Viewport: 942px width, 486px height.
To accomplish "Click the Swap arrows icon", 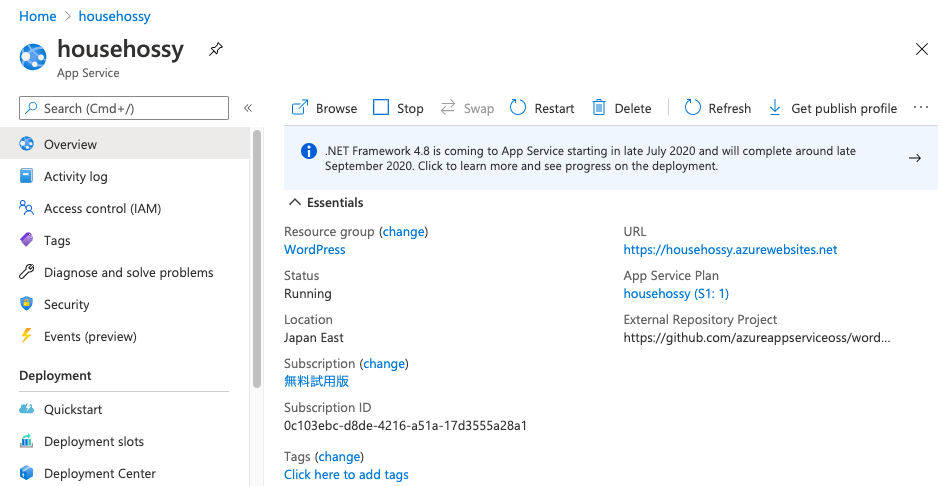I will tap(448, 108).
